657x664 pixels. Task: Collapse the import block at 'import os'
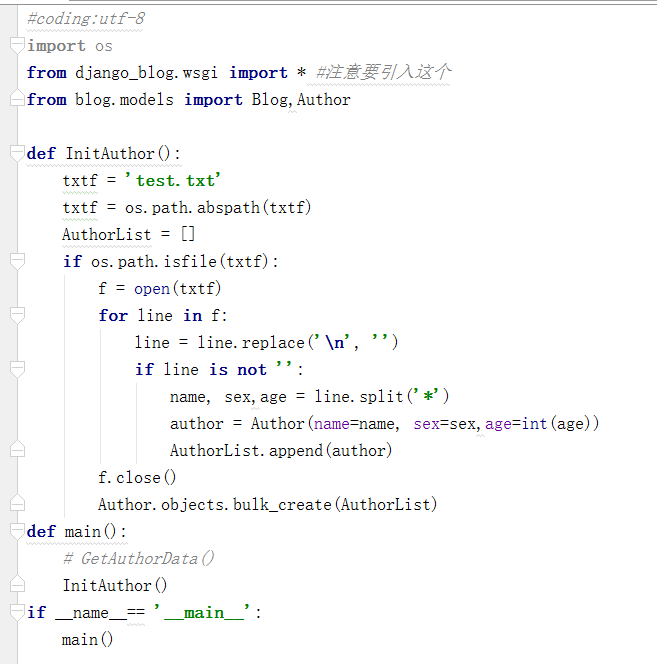(17, 45)
